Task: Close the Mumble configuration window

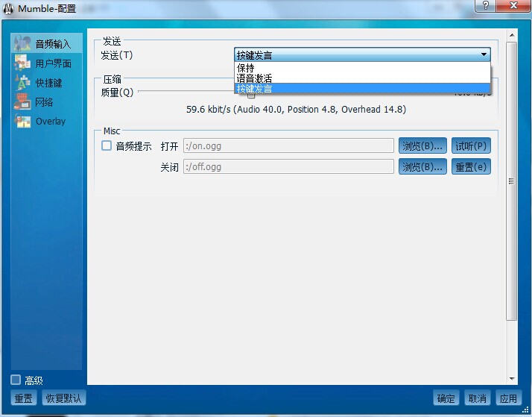Action: [x=513, y=6]
